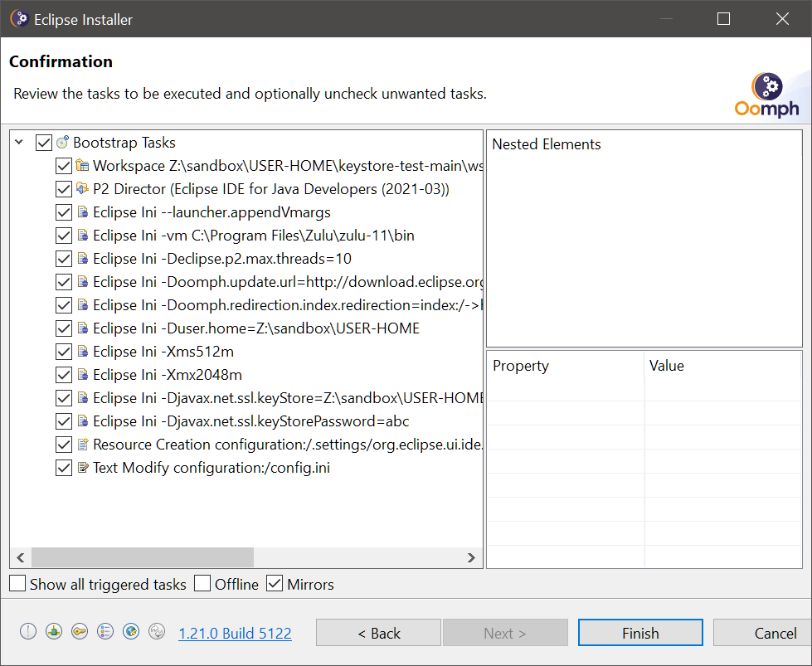Viewport: 812px width, 666px height.
Task: Select the 'P2 Director (Eclipse IDE for Java Developers' text
Action: coord(271,189)
